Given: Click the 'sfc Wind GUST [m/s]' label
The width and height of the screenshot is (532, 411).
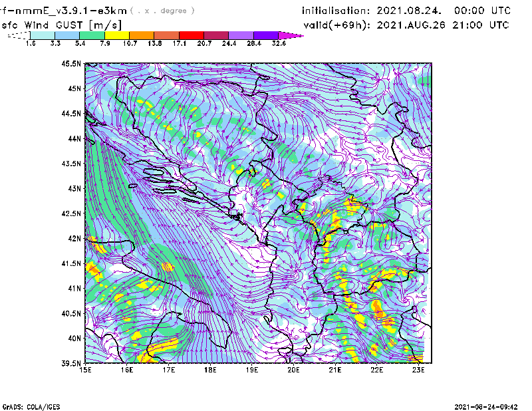Looking at the screenshot, I should [61, 25].
